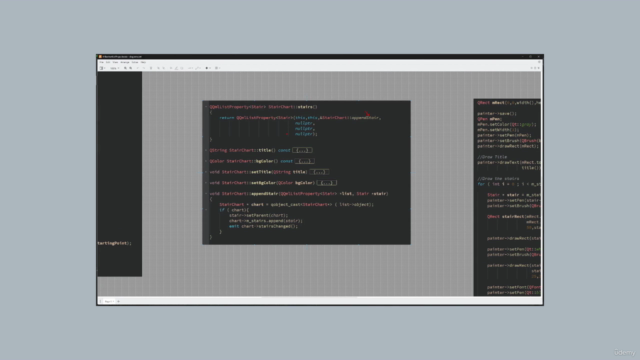Click the send to back icon
The height and width of the screenshot is (360, 640).
pos(164,68)
